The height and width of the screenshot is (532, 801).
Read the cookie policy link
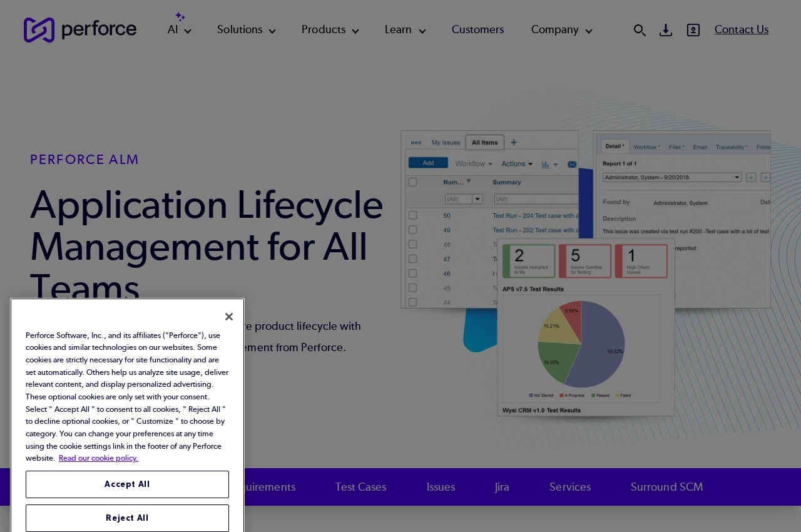98,458
